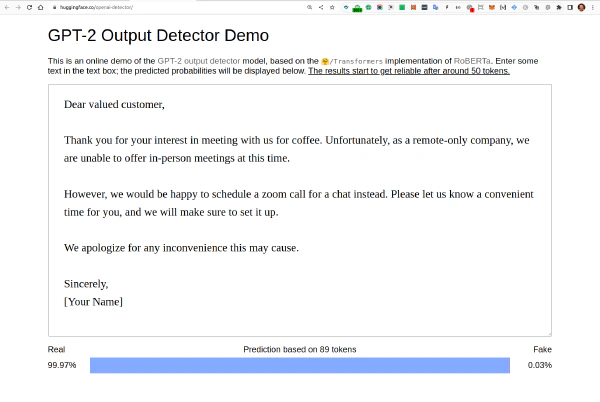Open the user profile avatar

[581, 7]
